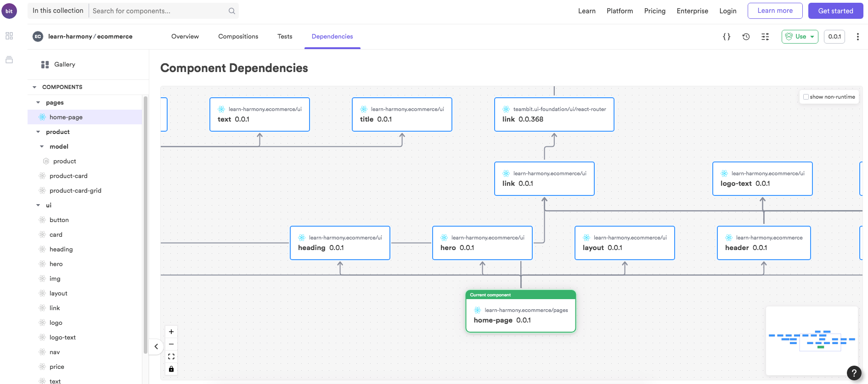Open the changelog list icon
The width and height of the screenshot is (868, 384).
click(x=765, y=37)
